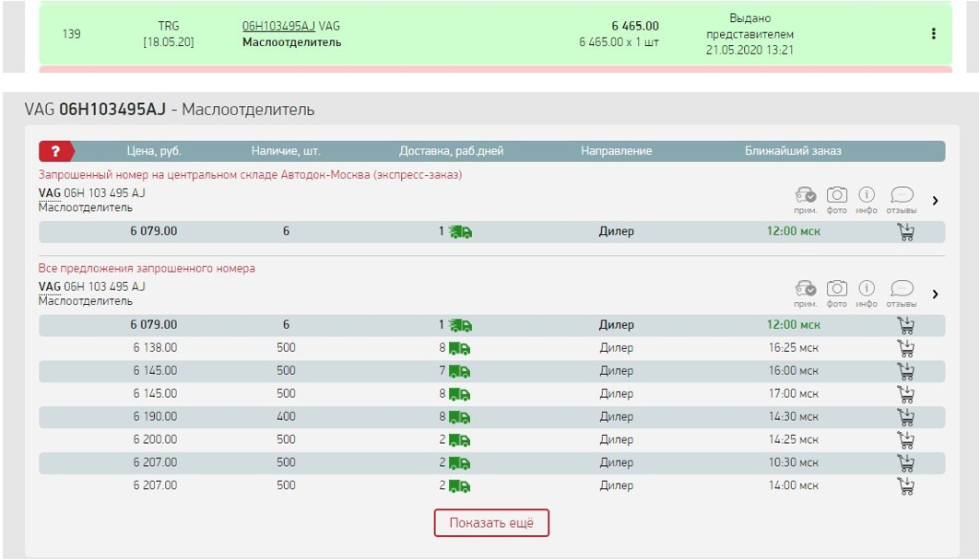This screenshot has width=979, height=560.
Task: Open the 06H103495AJ part number link
Action: point(278,27)
